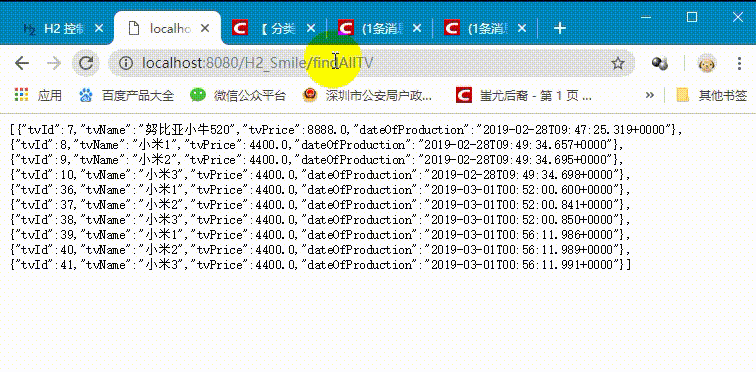Reload the localhost page
The image size is (756, 372).
(86, 63)
